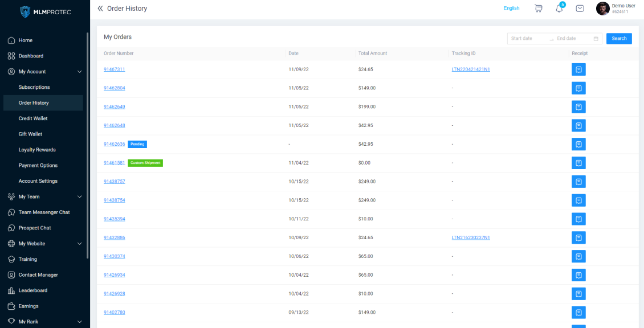Screen dimensions: 644x328
Task: Expand the My Team menu
Action: pos(79,197)
